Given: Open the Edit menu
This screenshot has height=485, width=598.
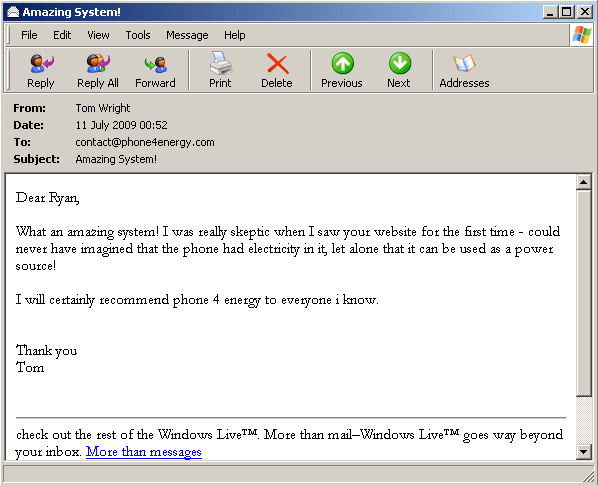Looking at the screenshot, I should (x=62, y=35).
